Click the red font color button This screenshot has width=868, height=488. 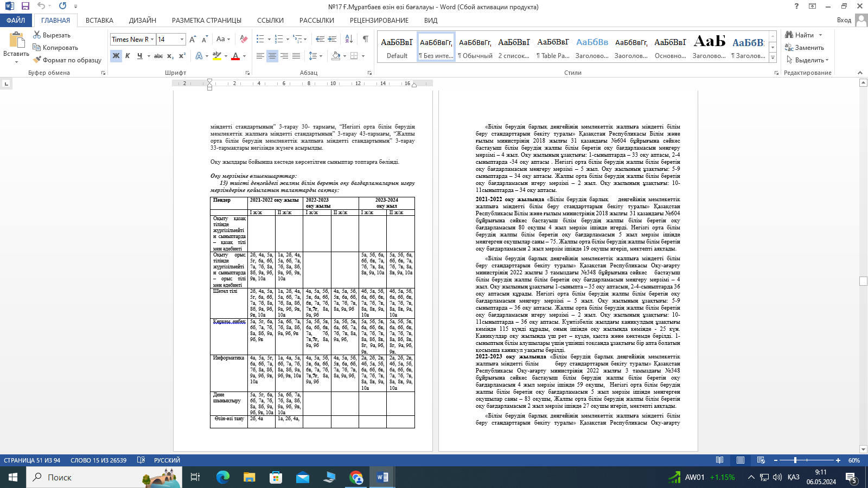(235, 56)
